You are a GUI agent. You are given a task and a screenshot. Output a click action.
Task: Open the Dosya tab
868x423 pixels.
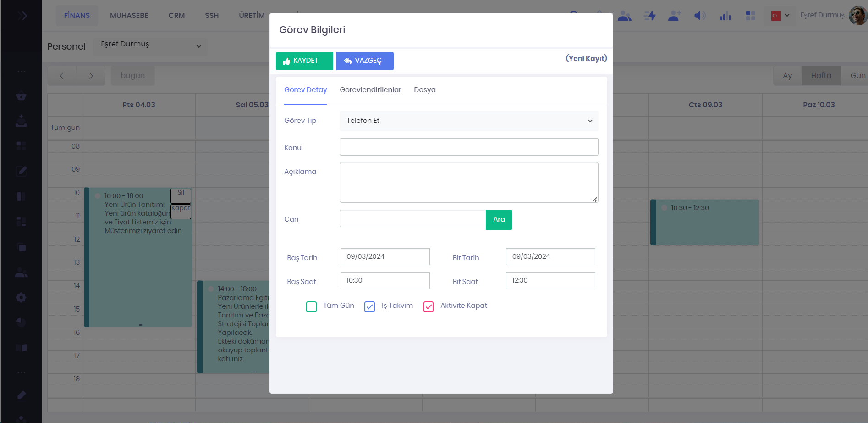tap(424, 90)
